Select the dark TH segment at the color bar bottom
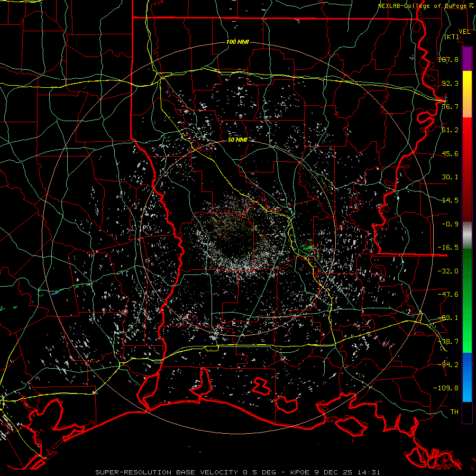This screenshot has height=476, width=476. coord(467,412)
